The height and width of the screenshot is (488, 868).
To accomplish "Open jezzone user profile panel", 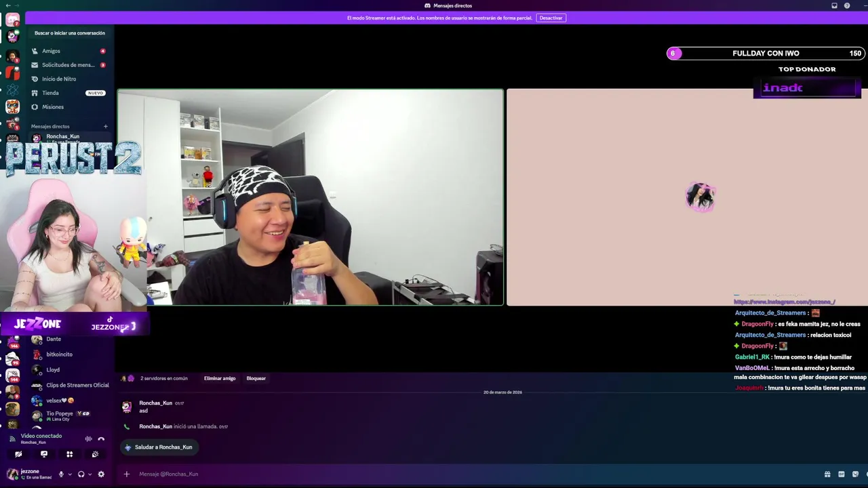I will [x=29, y=474].
